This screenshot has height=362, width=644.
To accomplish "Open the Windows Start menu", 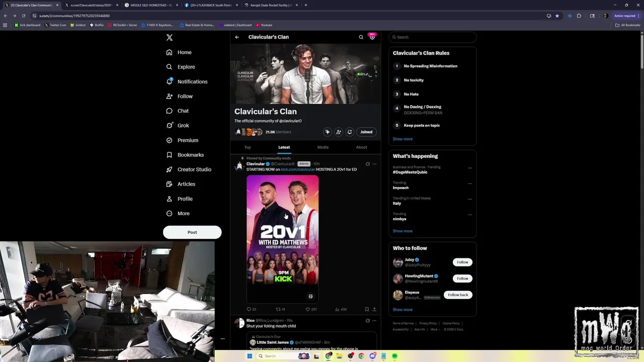I will coord(249,356).
